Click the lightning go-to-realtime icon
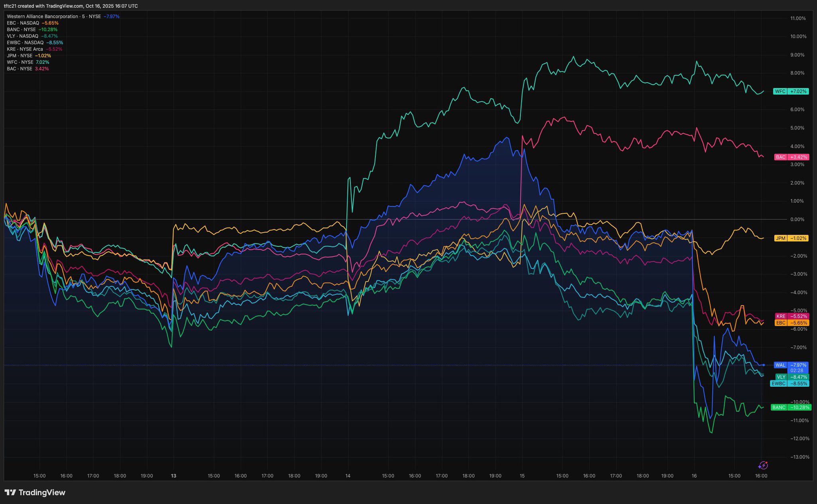This screenshot has height=504, width=817. click(x=763, y=465)
